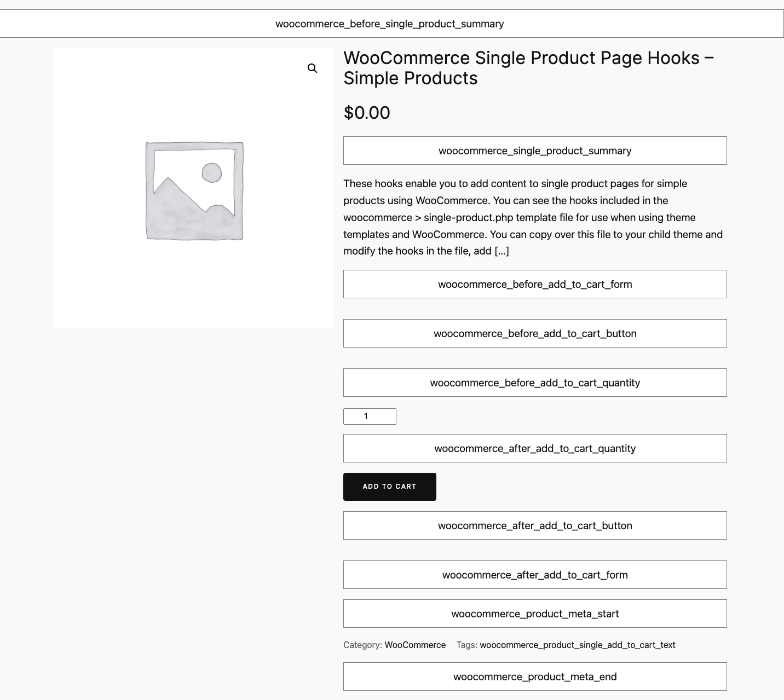The image size is (784, 700).
Task: Click the woocommerce_single_product_summary hook box
Action: (x=535, y=151)
